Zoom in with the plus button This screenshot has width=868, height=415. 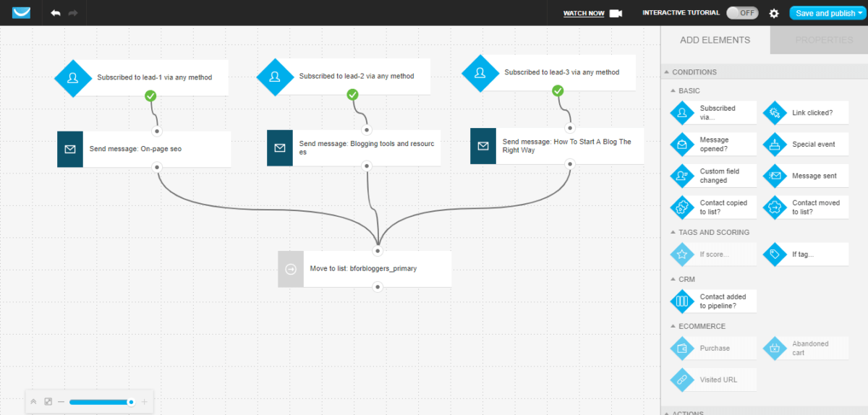click(x=145, y=402)
